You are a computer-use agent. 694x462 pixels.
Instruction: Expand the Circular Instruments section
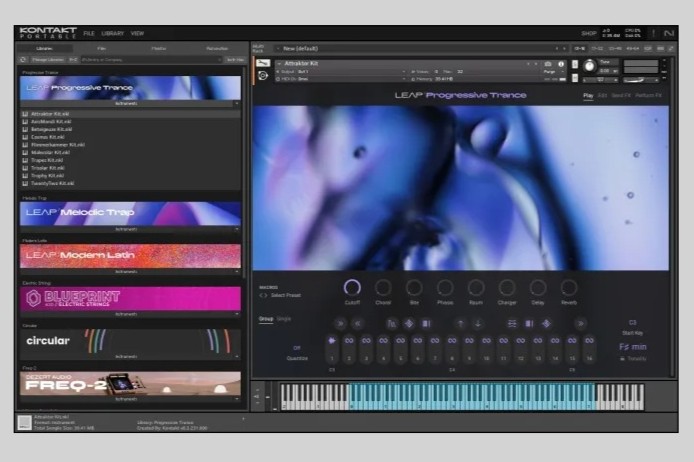[x=237, y=356]
